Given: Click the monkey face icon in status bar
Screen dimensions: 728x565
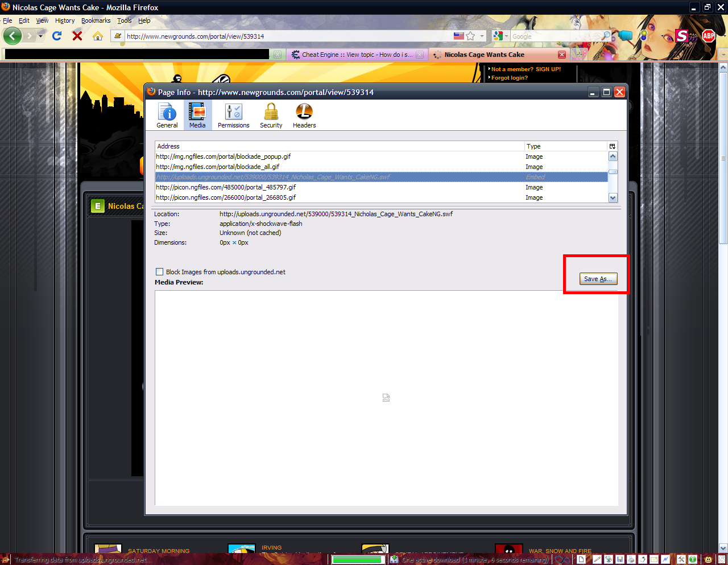Looking at the screenshot, I should [708, 560].
